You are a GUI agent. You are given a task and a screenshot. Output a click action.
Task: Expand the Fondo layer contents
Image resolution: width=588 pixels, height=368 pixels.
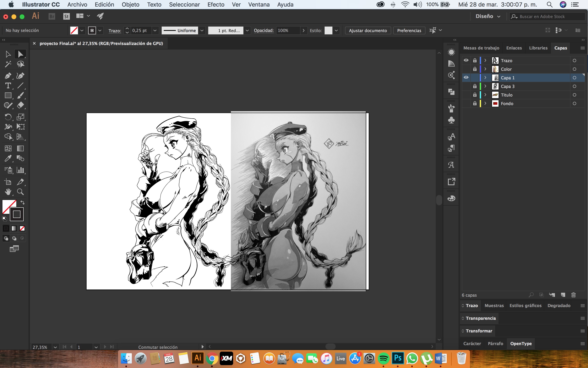[x=486, y=103]
